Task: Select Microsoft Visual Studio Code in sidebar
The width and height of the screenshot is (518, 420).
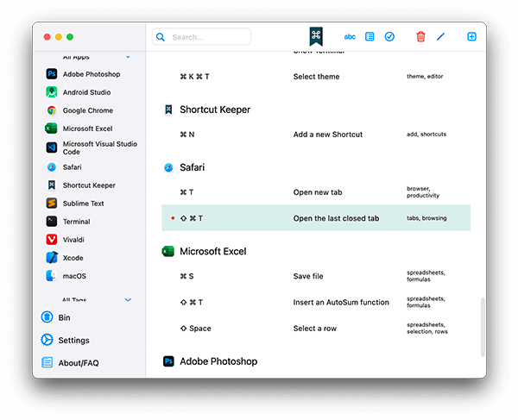Action: 100,147
